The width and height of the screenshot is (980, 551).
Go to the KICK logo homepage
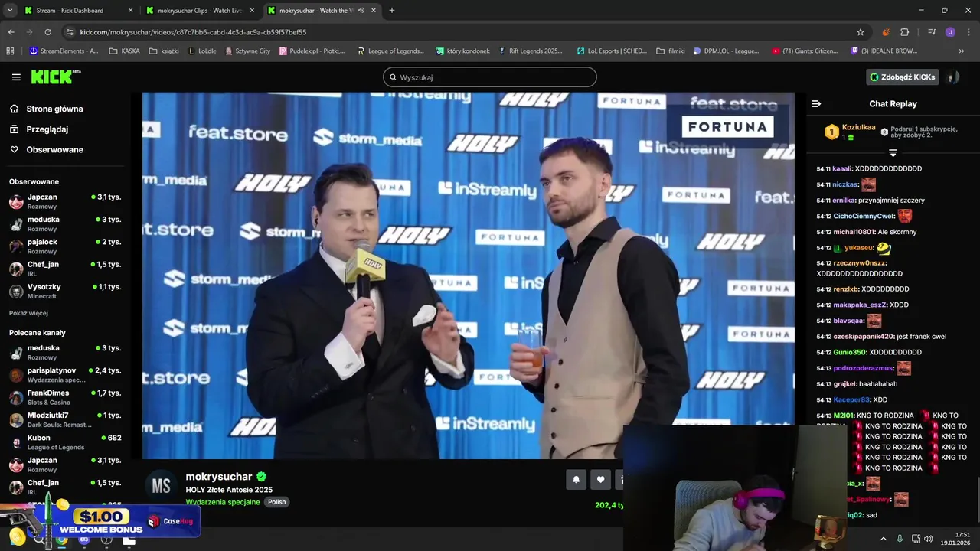click(56, 77)
